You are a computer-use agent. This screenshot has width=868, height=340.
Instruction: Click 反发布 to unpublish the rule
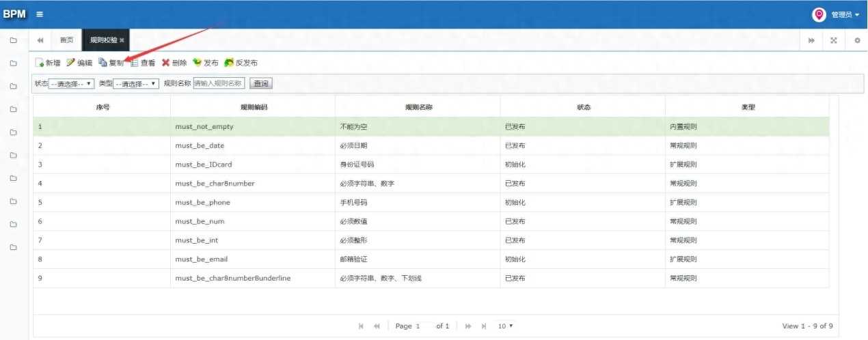click(241, 63)
